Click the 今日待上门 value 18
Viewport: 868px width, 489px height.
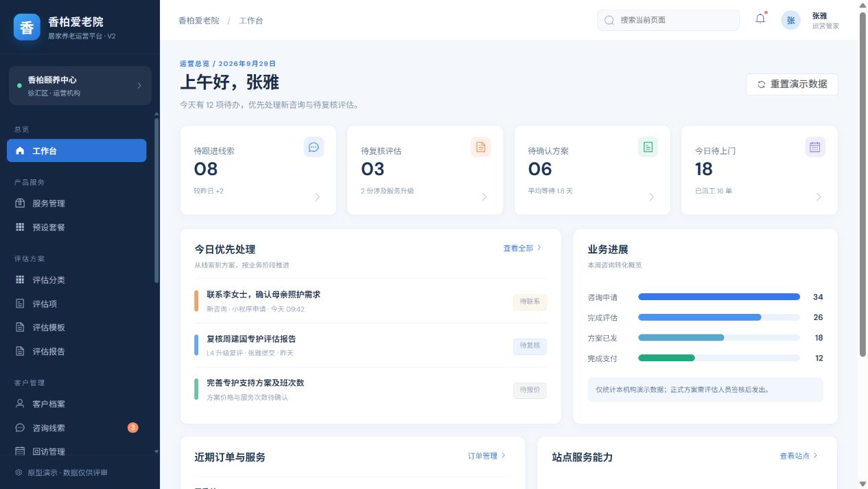[704, 169]
